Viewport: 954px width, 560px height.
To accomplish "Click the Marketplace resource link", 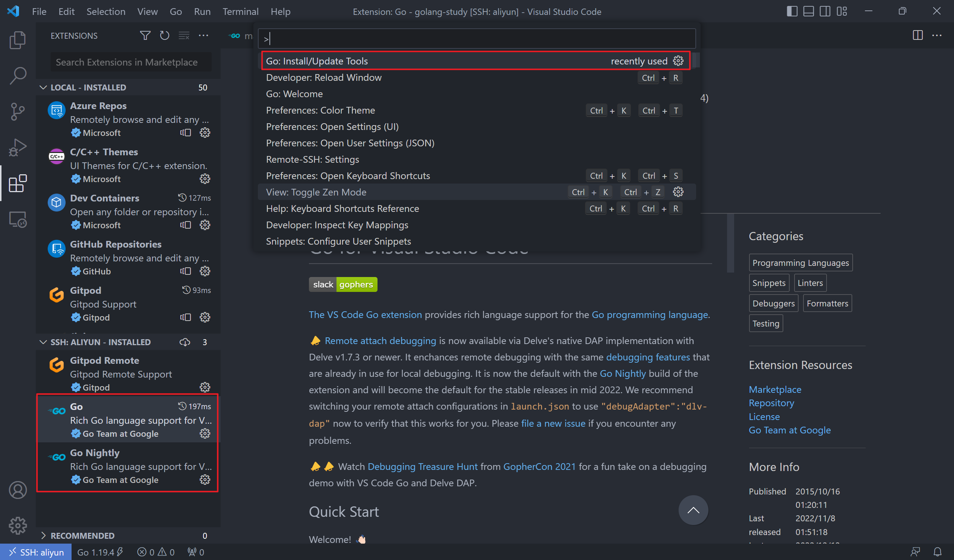I will (774, 389).
